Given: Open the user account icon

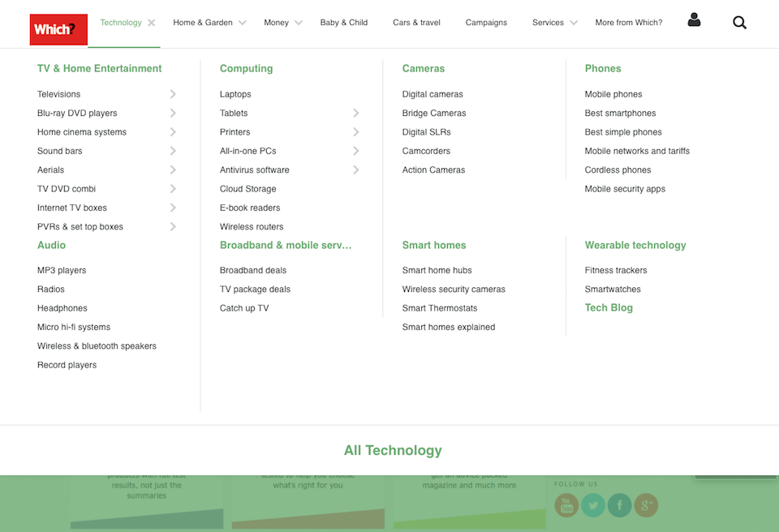Looking at the screenshot, I should tap(694, 20).
